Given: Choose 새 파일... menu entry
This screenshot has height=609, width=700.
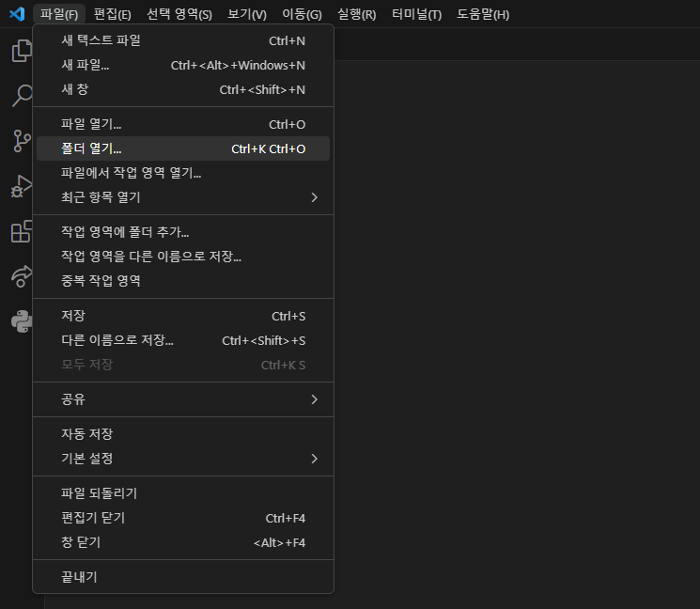Looking at the screenshot, I should coord(183,65).
